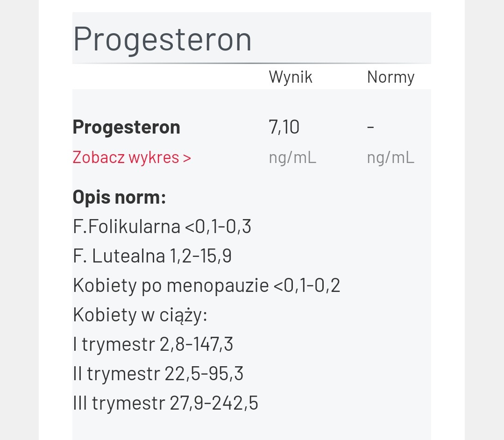
Task: Click the Kobiety po menopauzie label
Action: coord(170,285)
